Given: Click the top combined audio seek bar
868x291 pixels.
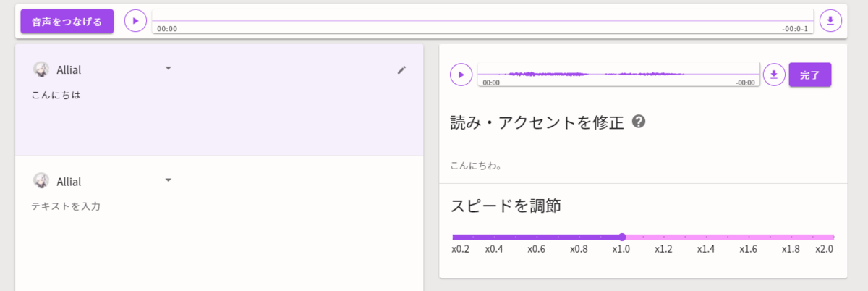Looking at the screenshot, I should click(483, 21).
